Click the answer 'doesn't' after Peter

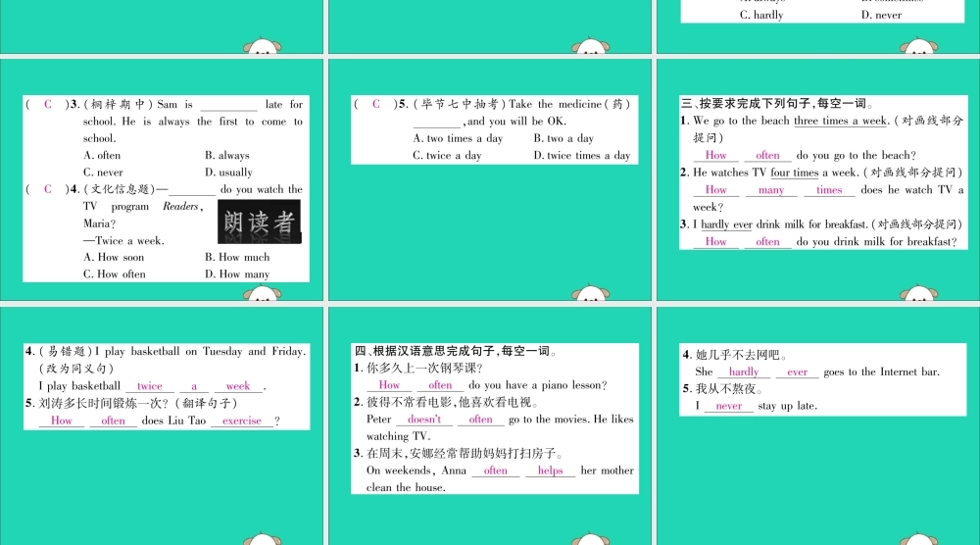click(x=424, y=420)
